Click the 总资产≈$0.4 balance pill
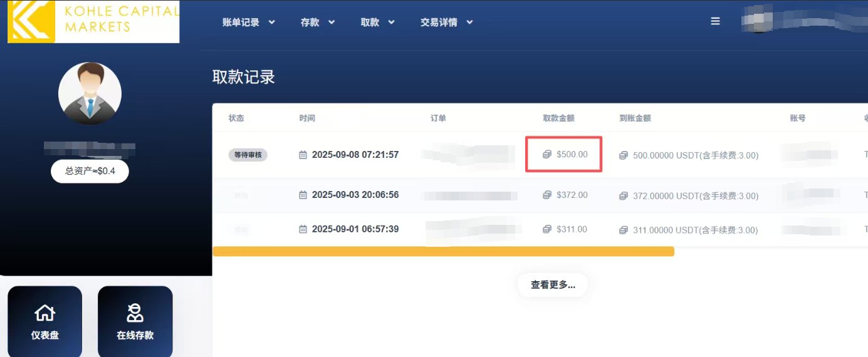 tap(90, 171)
